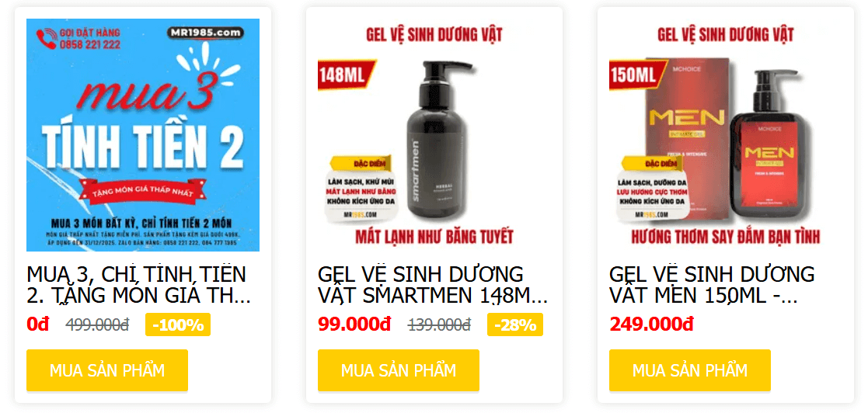The height and width of the screenshot is (420, 868).
Task: Click the red phone icon in promo banner
Action: (x=46, y=38)
